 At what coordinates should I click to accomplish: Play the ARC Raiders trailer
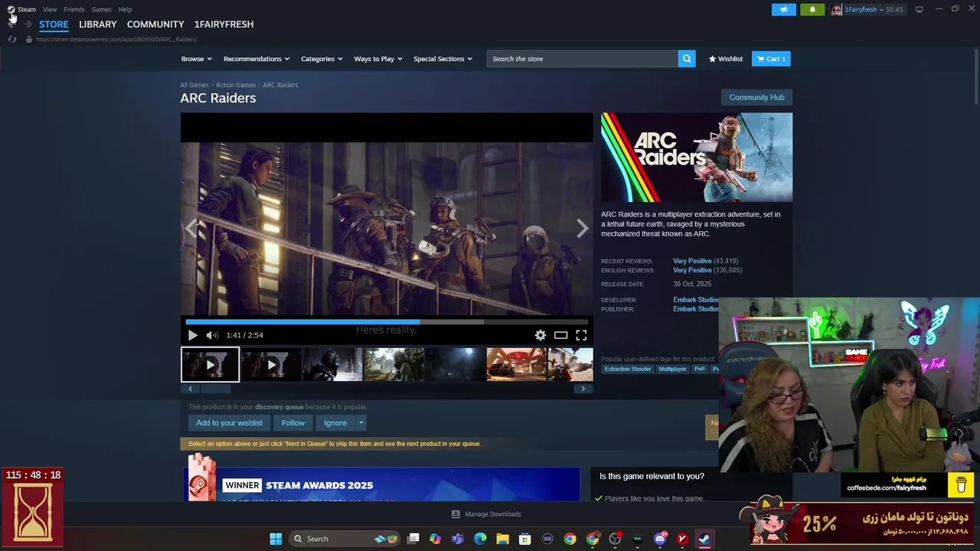point(192,335)
